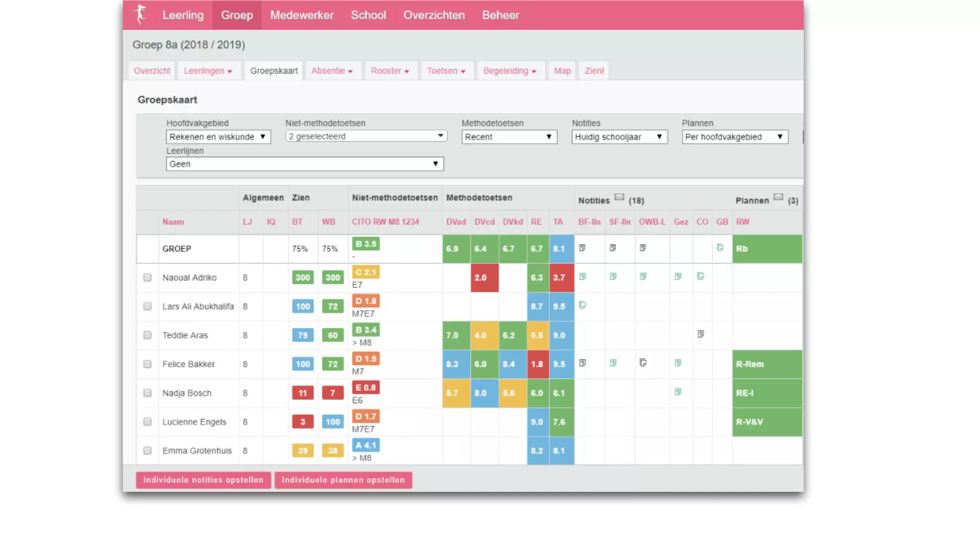Click envelope icon next to Notities header
Screen dimensions: 980x551
(x=619, y=197)
